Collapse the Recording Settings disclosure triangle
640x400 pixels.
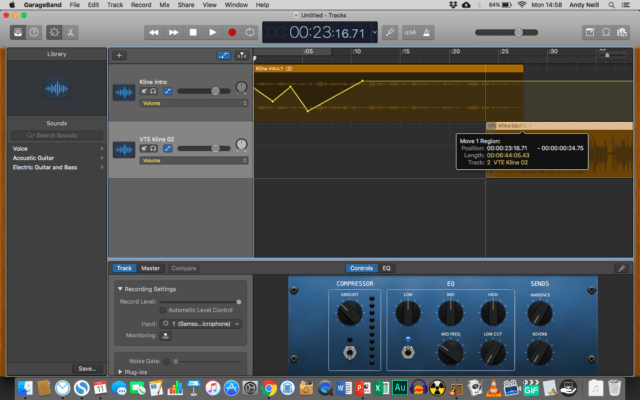point(120,289)
